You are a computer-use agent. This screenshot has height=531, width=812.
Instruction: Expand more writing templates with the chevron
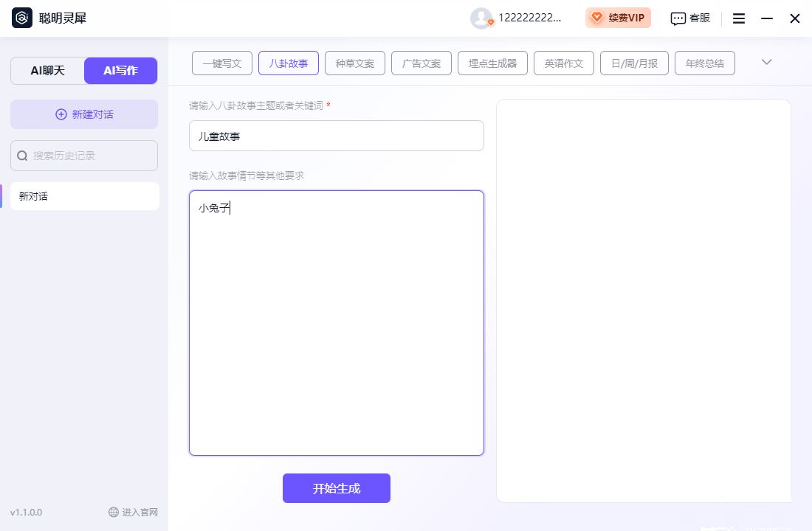pyautogui.click(x=766, y=62)
